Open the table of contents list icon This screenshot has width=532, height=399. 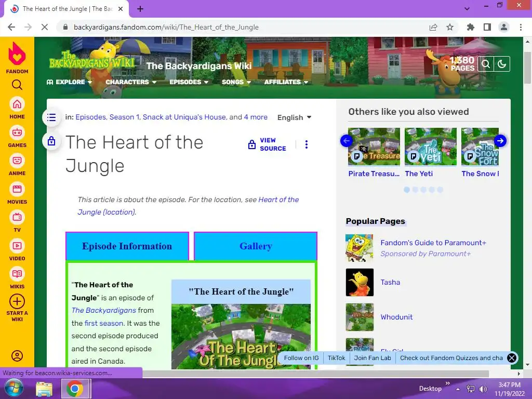tap(51, 117)
